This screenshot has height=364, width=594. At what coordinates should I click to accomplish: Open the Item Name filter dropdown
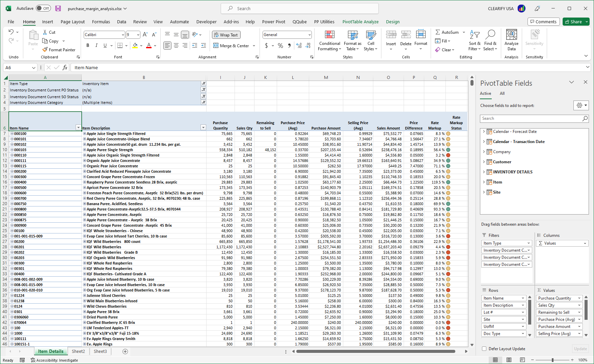[78, 127]
